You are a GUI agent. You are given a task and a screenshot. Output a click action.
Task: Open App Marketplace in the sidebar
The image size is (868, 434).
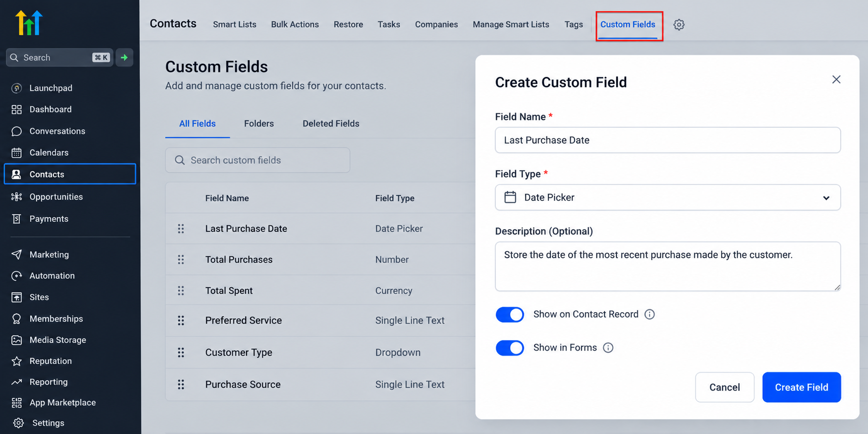click(x=62, y=402)
